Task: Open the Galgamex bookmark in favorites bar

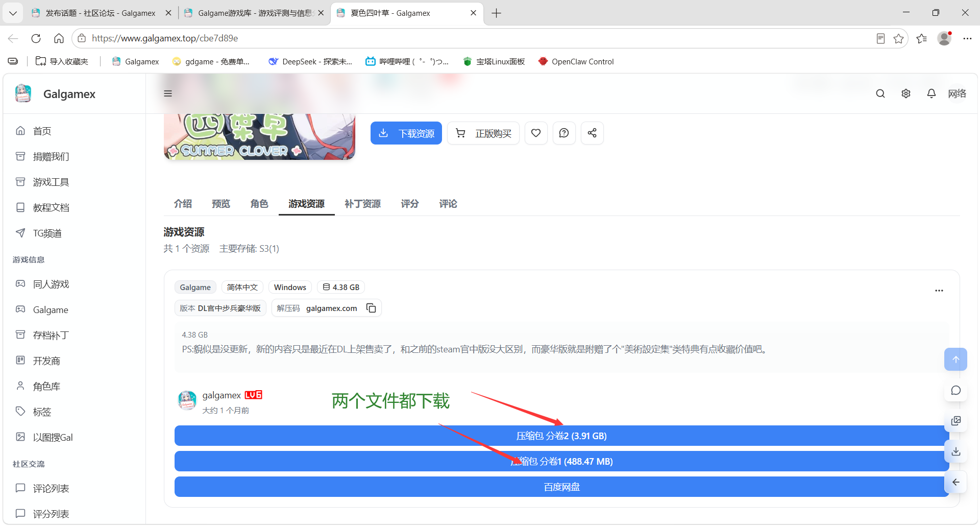Action: pyautogui.click(x=136, y=62)
